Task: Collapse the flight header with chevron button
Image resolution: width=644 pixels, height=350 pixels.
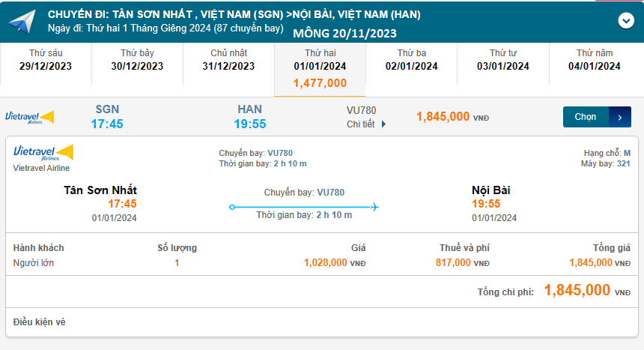Action: click(x=626, y=21)
